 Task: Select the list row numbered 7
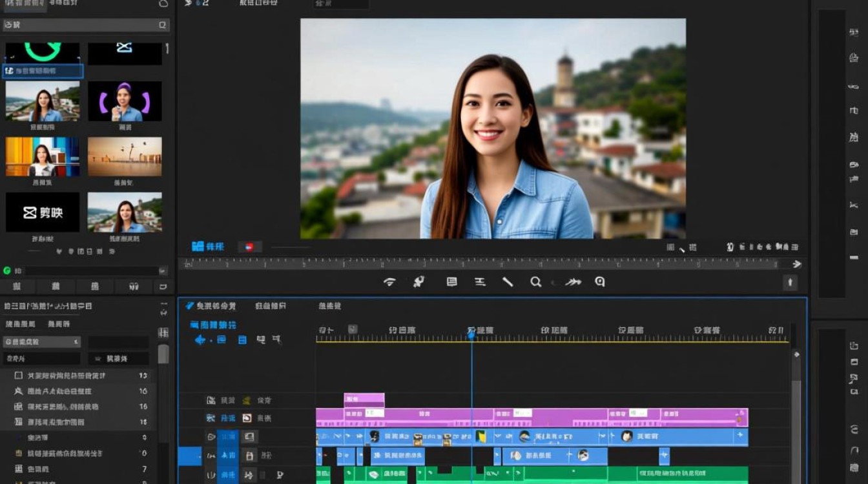point(79,469)
